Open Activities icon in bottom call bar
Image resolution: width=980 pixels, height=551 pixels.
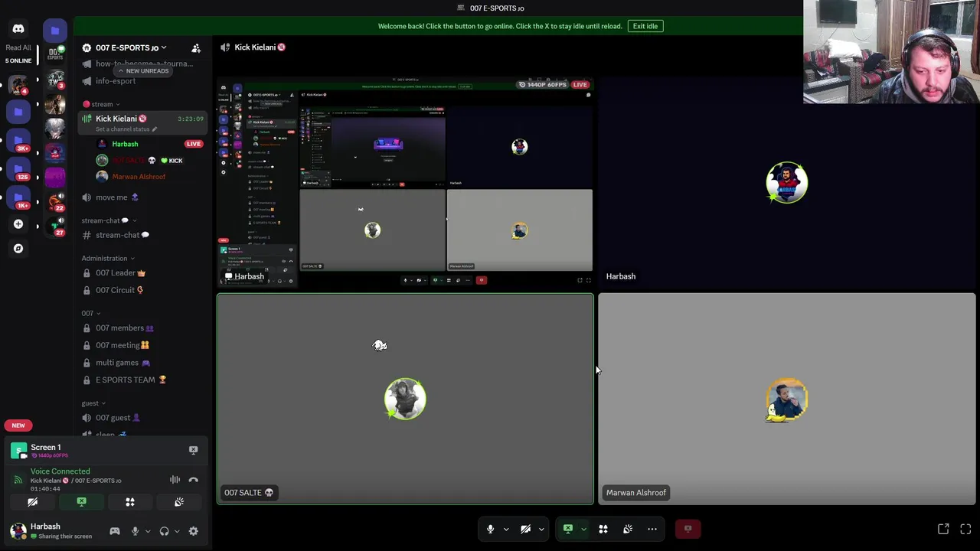point(603,529)
